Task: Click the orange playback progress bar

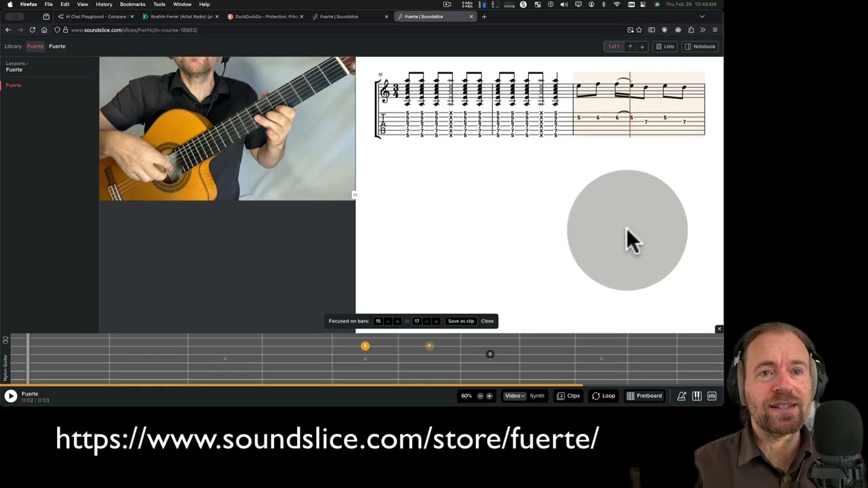Action: click(x=292, y=385)
